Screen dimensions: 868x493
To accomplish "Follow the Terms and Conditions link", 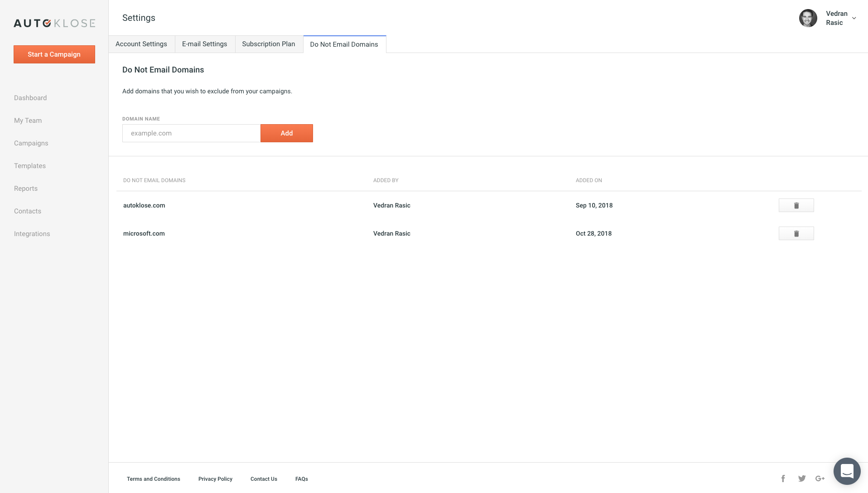I will click(154, 479).
